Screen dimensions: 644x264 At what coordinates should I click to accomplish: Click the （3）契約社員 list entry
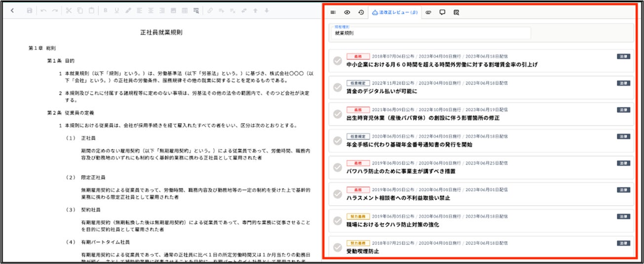coord(83,210)
